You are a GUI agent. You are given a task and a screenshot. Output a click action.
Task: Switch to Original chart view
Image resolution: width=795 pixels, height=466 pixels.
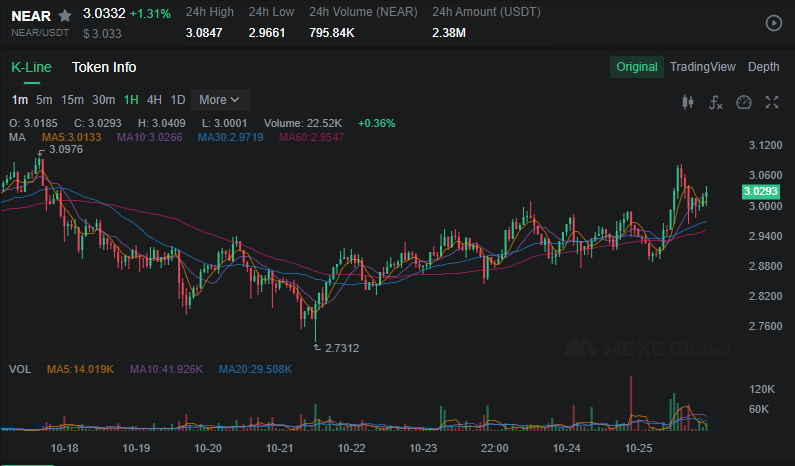[x=637, y=67]
